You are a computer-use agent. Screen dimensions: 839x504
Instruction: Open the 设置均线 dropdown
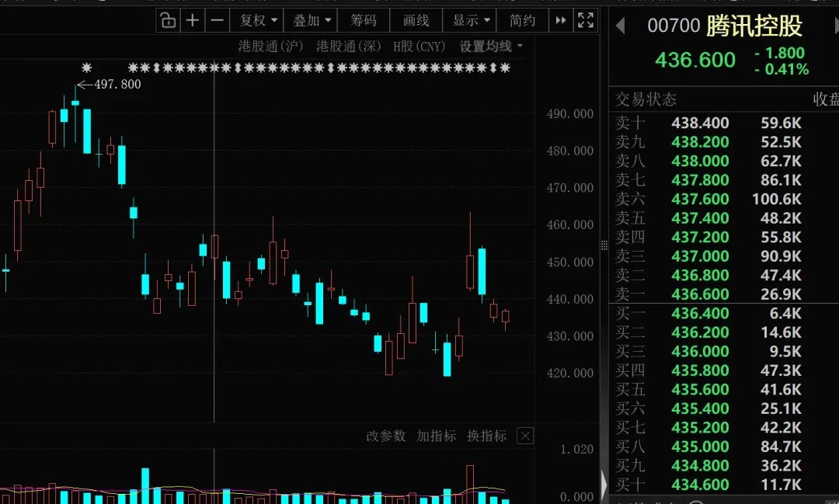click(x=491, y=47)
